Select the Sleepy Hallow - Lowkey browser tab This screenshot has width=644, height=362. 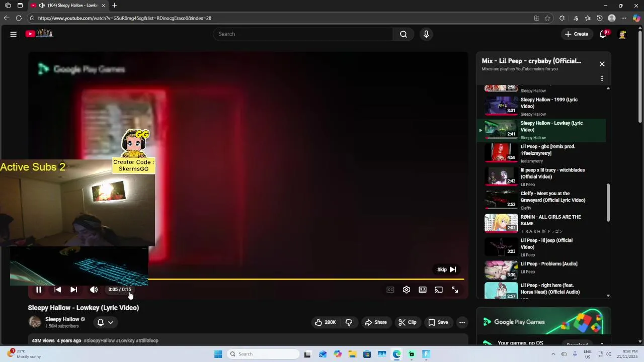coord(67,6)
